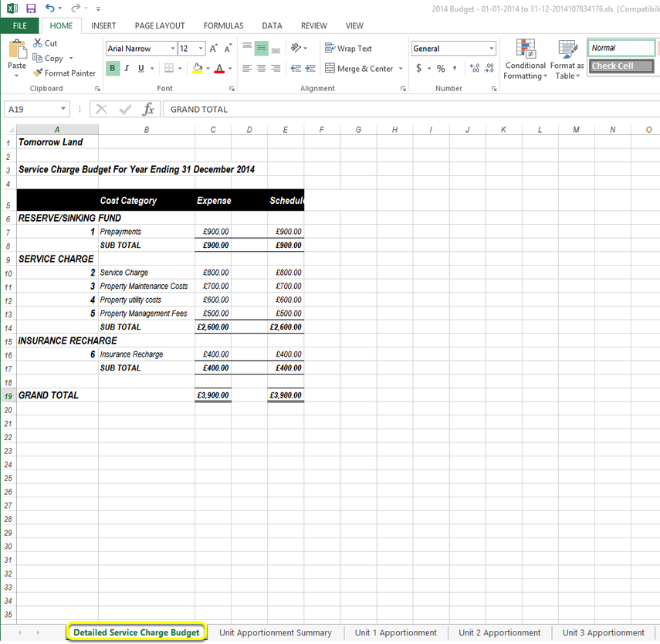
Task: Open text orientation options
Action: point(296,48)
